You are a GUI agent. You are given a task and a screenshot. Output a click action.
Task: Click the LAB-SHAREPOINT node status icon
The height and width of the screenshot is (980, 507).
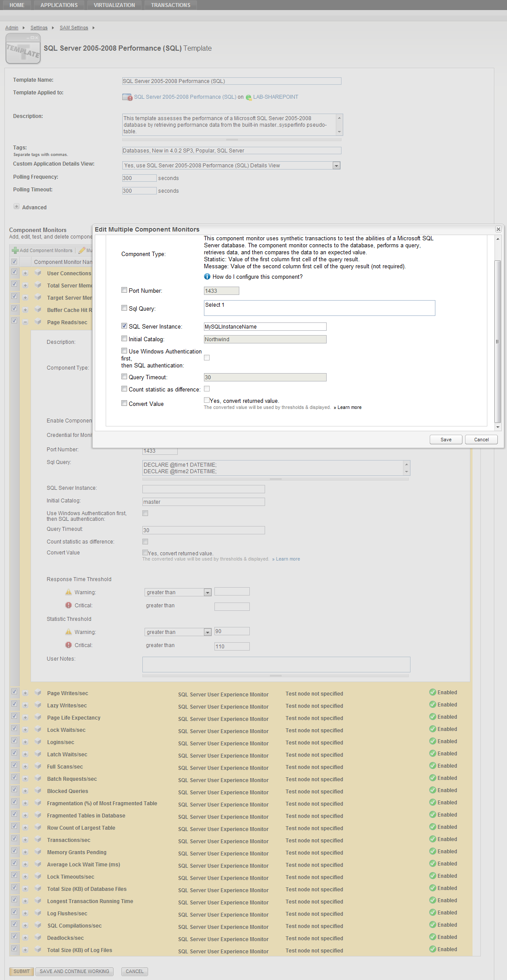click(248, 97)
